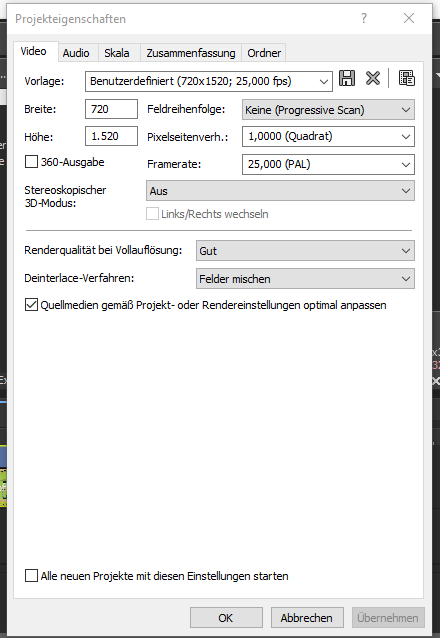Image resolution: width=440 pixels, height=638 pixels.
Task: Switch to the Video tab
Action: [x=34, y=51]
